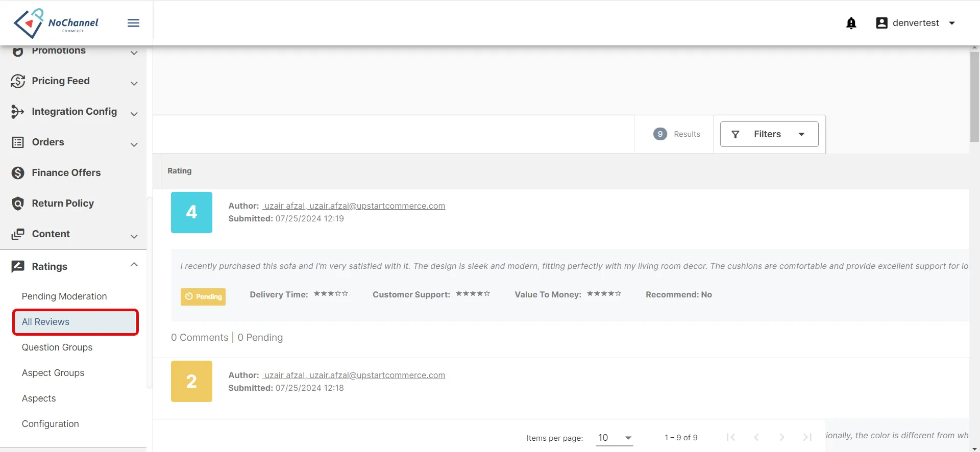This screenshot has height=452, width=980.
Task: Click the Finance Offers dollar icon
Action: 18,173
